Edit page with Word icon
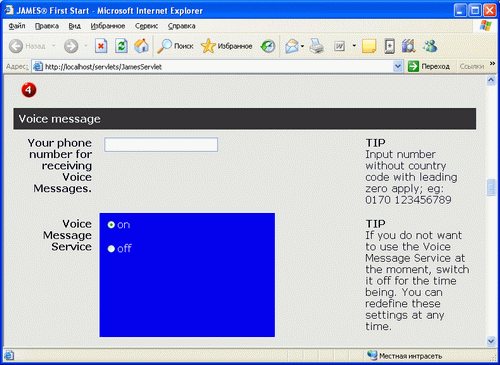The image size is (500, 365). pos(340,46)
